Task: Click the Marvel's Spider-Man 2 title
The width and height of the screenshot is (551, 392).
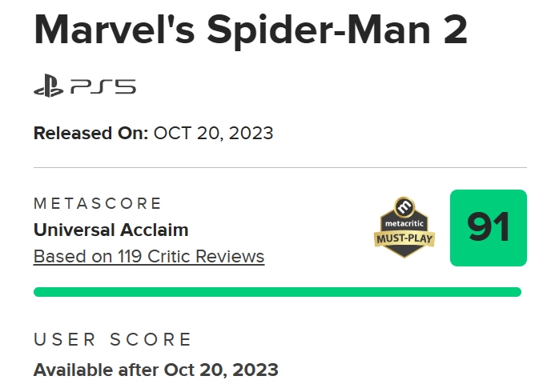Action: tap(251, 30)
